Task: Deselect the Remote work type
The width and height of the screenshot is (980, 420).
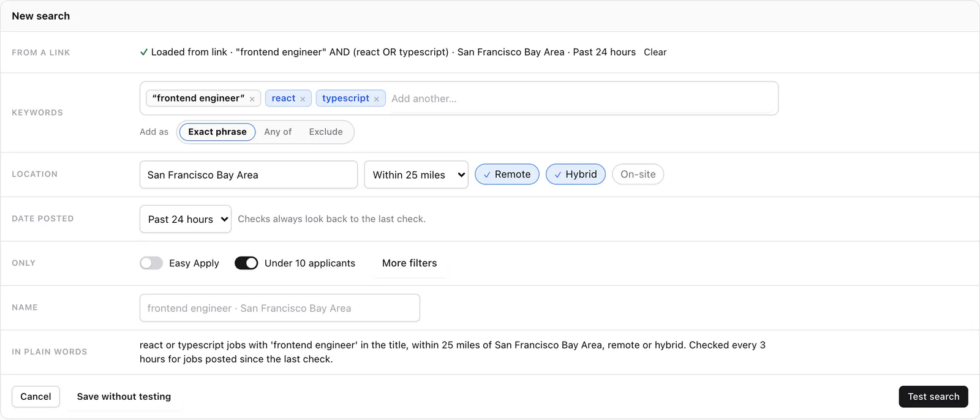Action: [507, 174]
